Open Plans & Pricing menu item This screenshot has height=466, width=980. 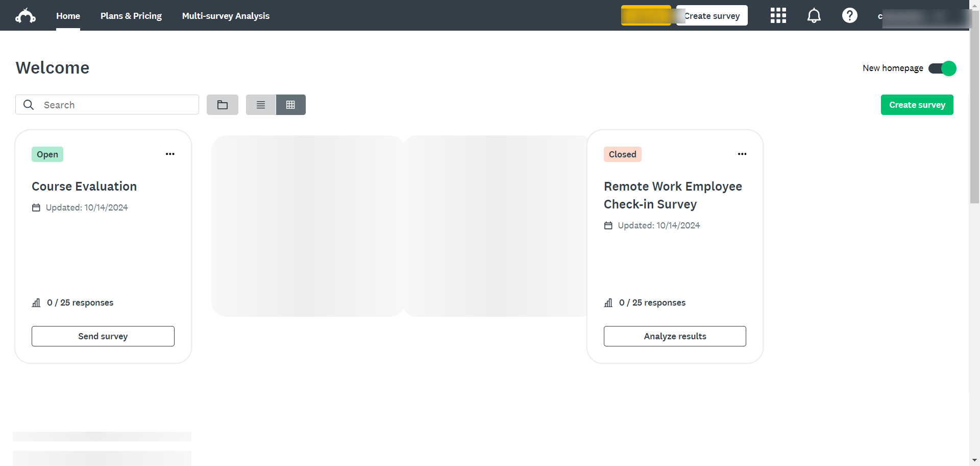click(x=131, y=16)
